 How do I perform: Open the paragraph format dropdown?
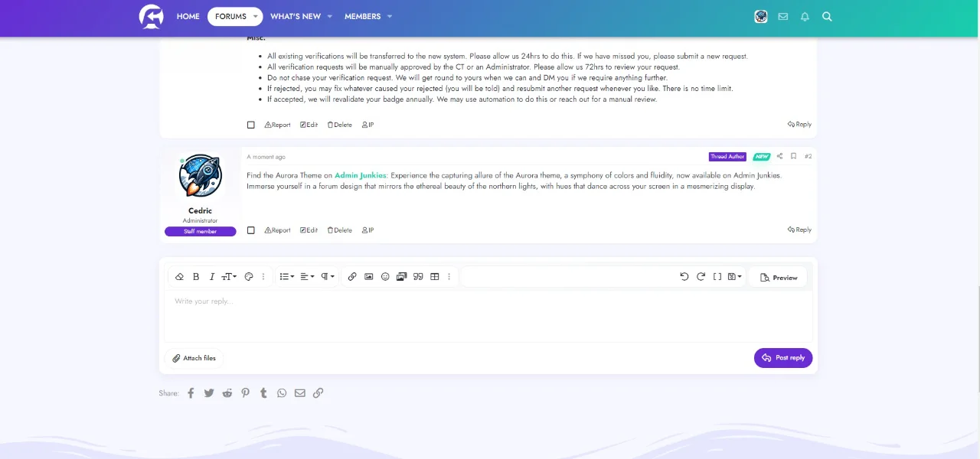(328, 277)
